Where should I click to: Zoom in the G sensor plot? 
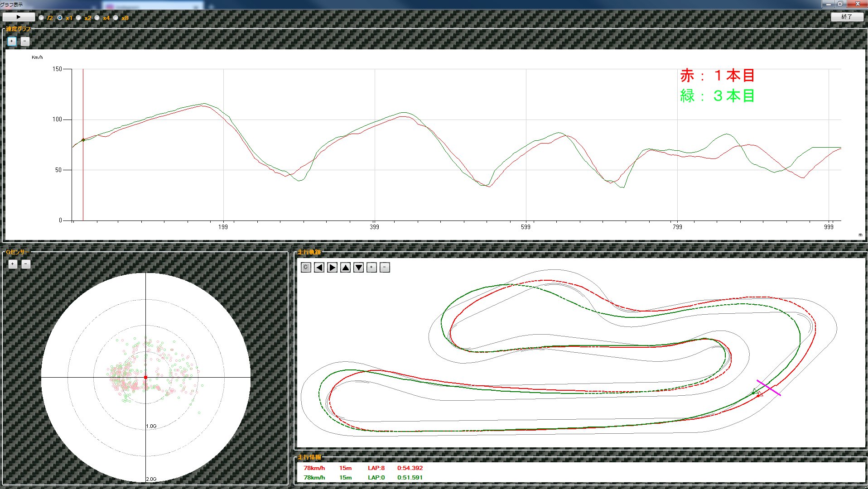[x=13, y=264]
